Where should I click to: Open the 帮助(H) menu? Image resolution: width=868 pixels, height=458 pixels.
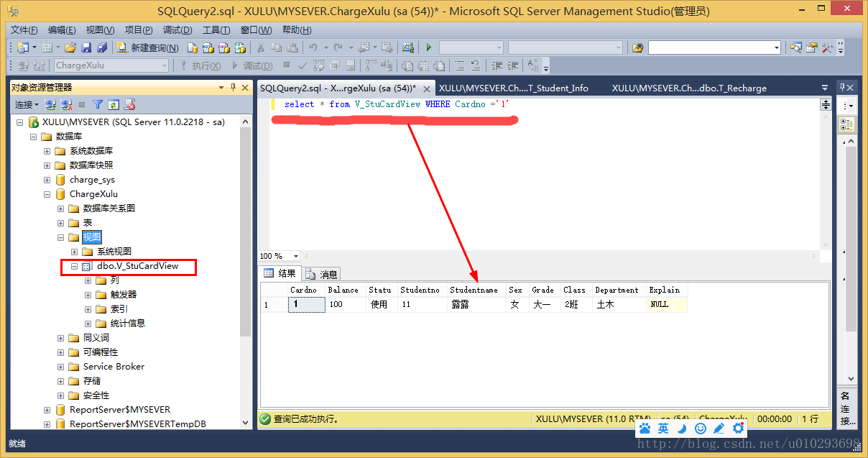coord(297,29)
